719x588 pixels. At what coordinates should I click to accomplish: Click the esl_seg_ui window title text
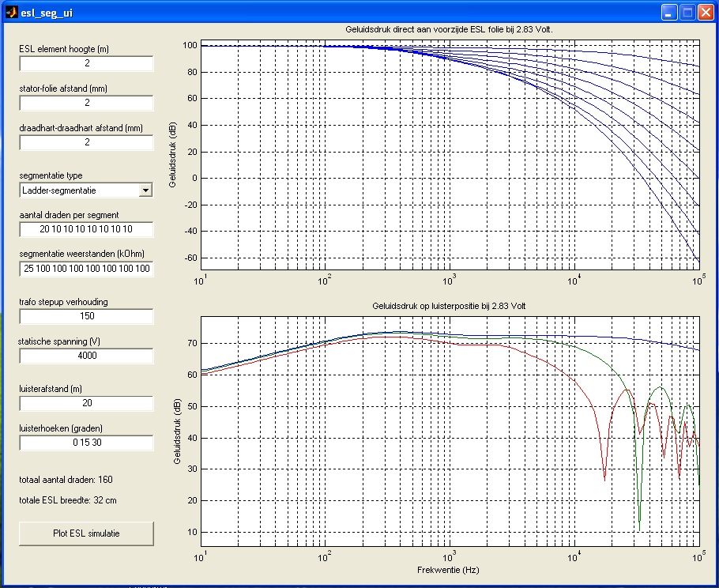tap(47, 13)
